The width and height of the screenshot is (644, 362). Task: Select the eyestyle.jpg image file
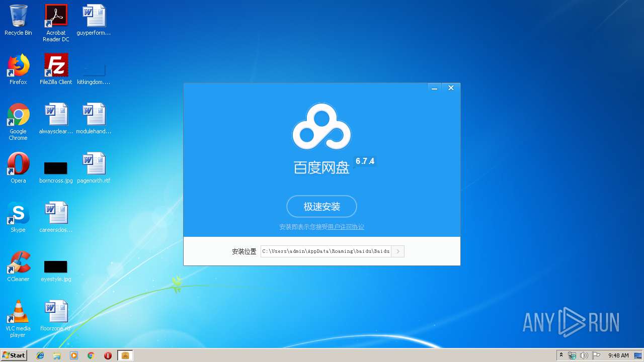point(56,270)
